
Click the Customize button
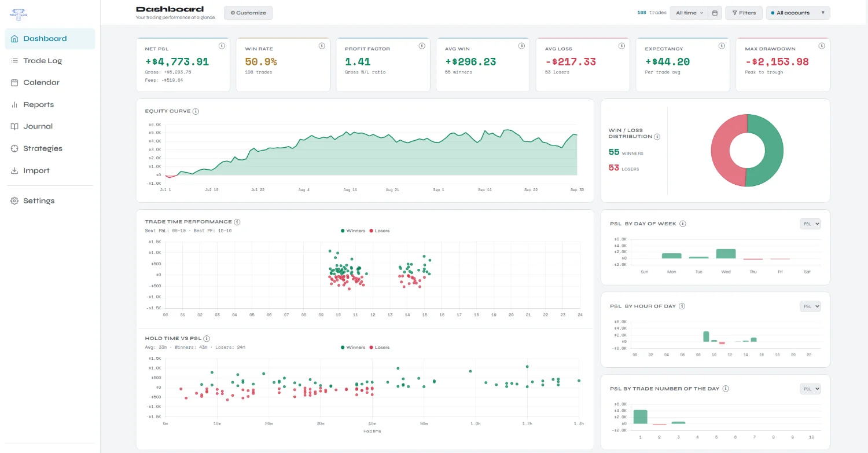[x=248, y=13]
